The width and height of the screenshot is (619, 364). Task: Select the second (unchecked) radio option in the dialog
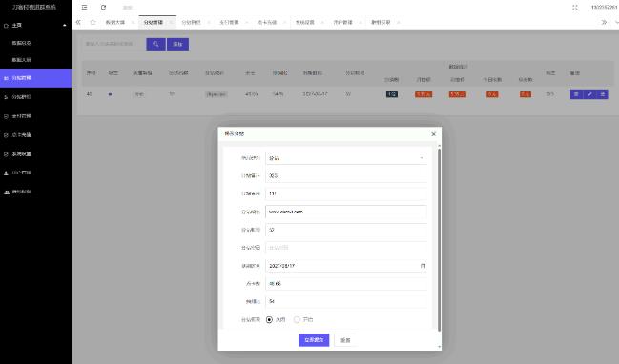[x=297, y=320]
